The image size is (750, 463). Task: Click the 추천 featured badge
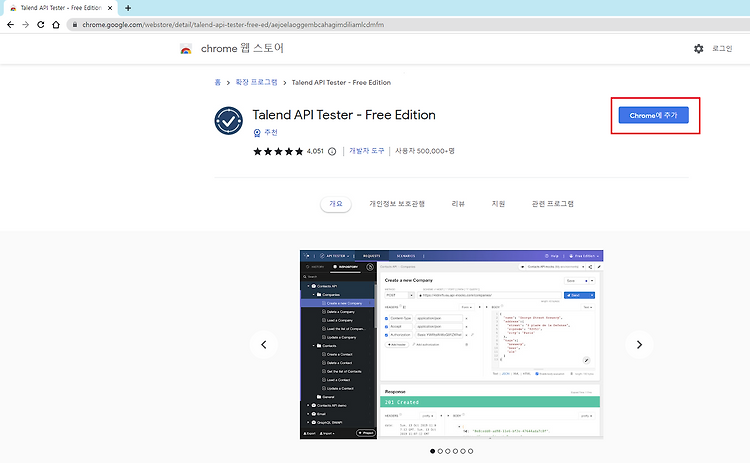click(x=265, y=132)
